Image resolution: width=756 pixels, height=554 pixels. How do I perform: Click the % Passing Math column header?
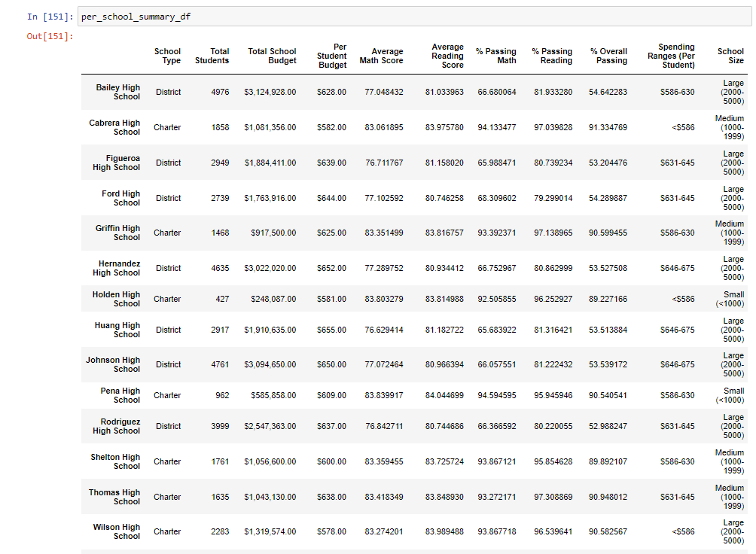pyautogui.click(x=496, y=56)
